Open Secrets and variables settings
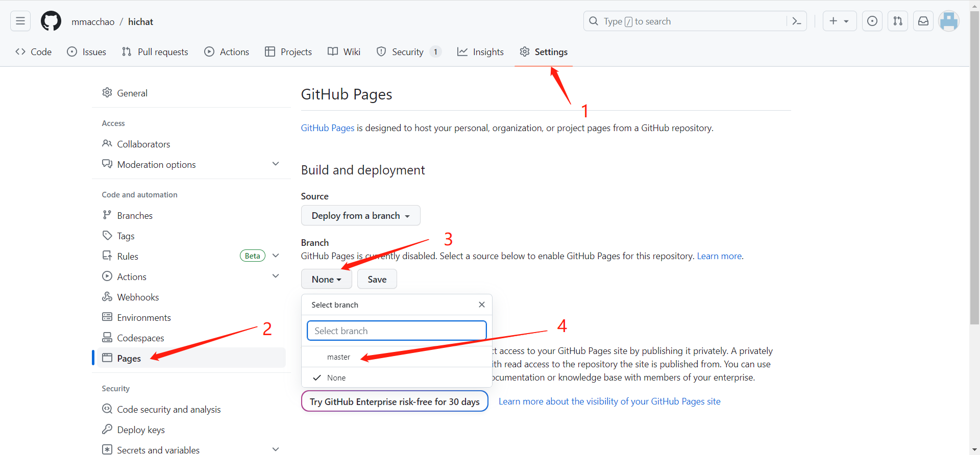Viewport: 980px width, 455px height. pyautogui.click(x=158, y=450)
